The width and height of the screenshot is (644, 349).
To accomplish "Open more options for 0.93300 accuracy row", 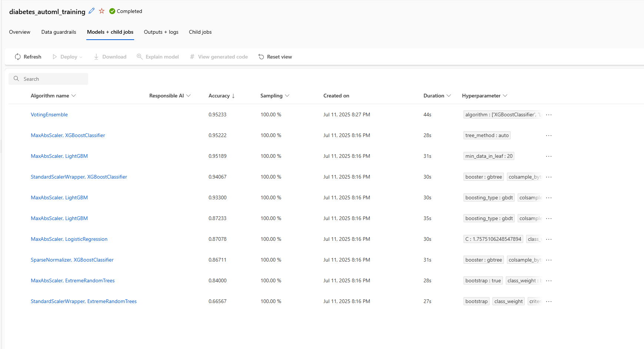I will click(x=549, y=198).
